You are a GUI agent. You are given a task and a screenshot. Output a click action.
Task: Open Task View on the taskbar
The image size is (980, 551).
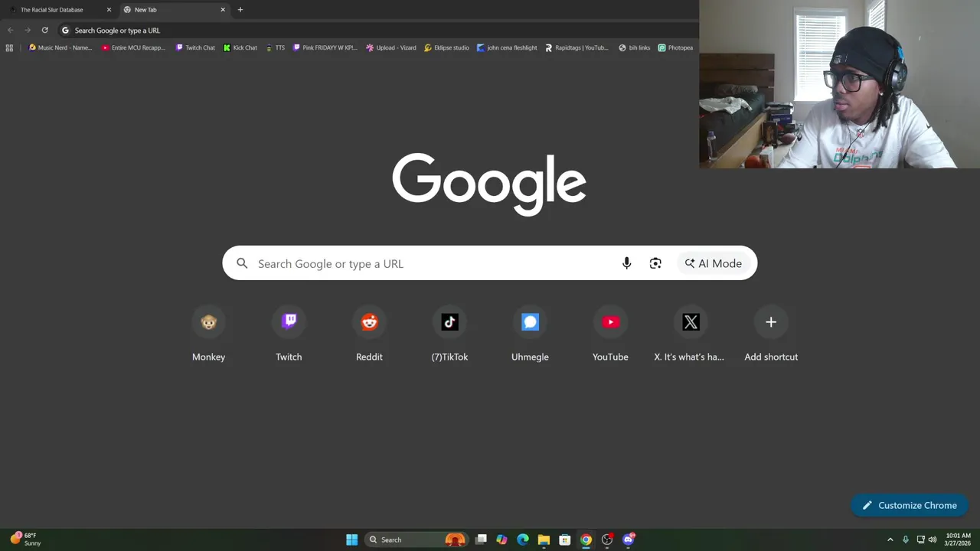tap(481, 540)
